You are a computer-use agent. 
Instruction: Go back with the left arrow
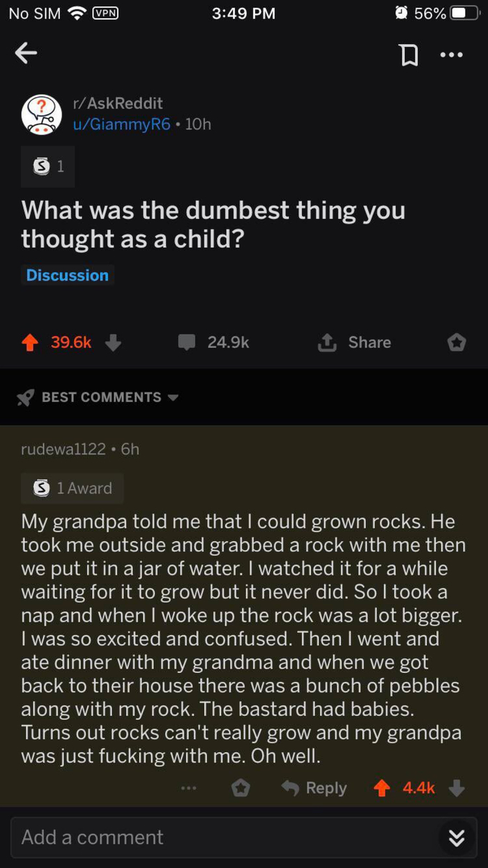[26, 54]
